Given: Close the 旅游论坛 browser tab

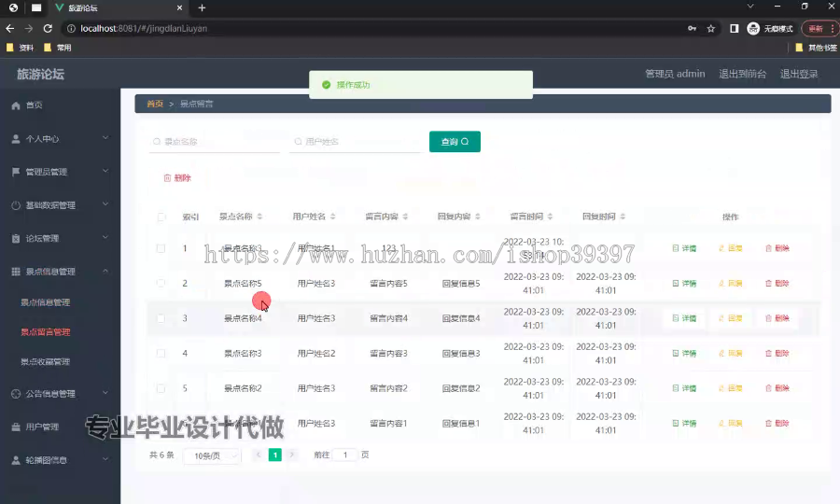Looking at the screenshot, I should (179, 7).
